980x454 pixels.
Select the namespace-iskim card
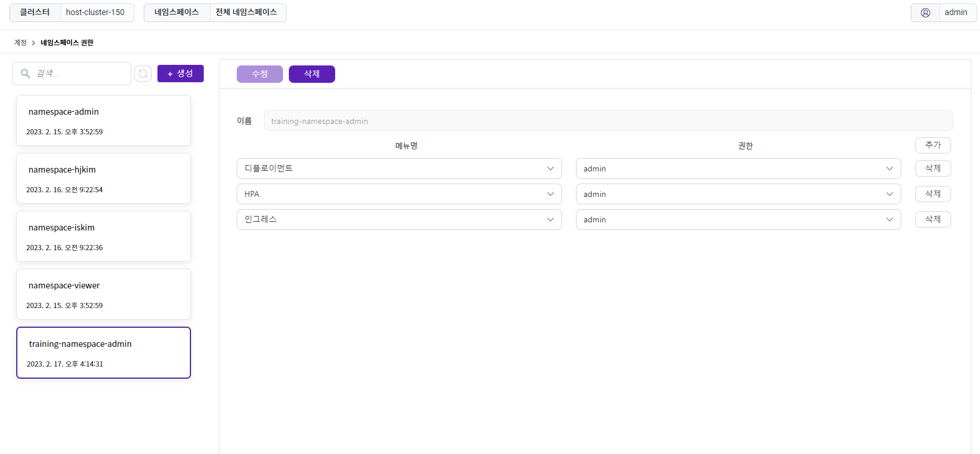(x=104, y=236)
